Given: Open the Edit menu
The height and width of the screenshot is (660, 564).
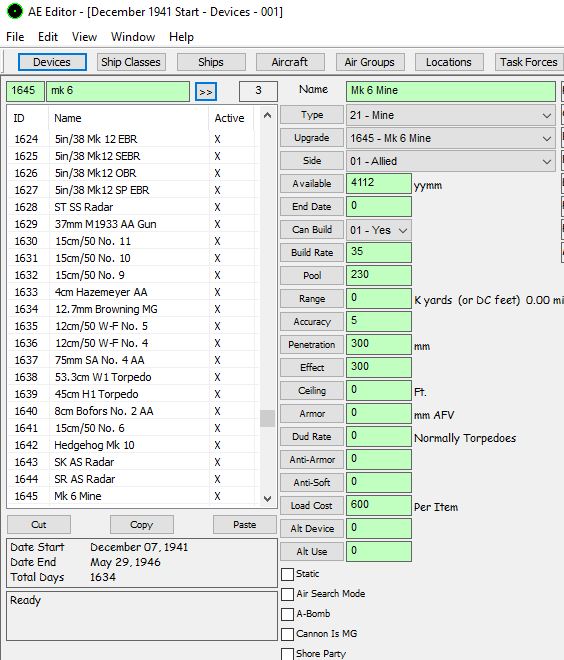Looking at the screenshot, I should coord(48,37).
